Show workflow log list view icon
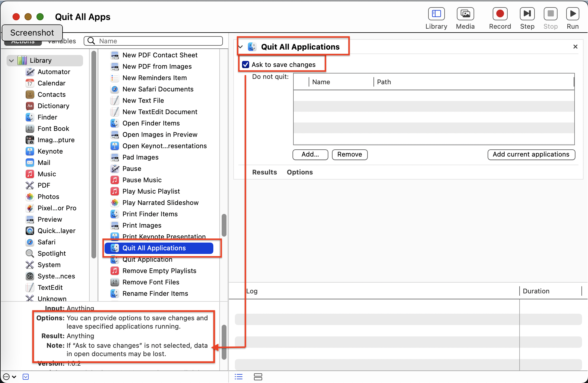The height and width of the screenshot is (383, 588). coord(238,377)
